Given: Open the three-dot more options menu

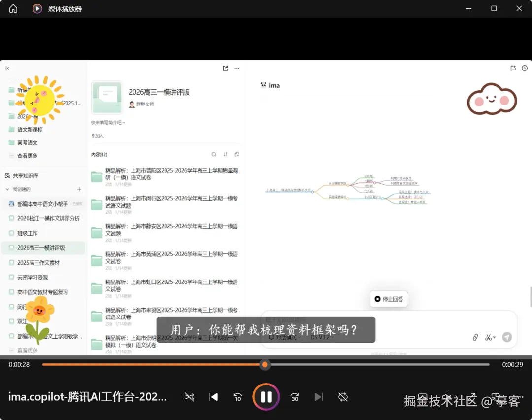Looking at the screenshot, I should click(x=237, y=68).
